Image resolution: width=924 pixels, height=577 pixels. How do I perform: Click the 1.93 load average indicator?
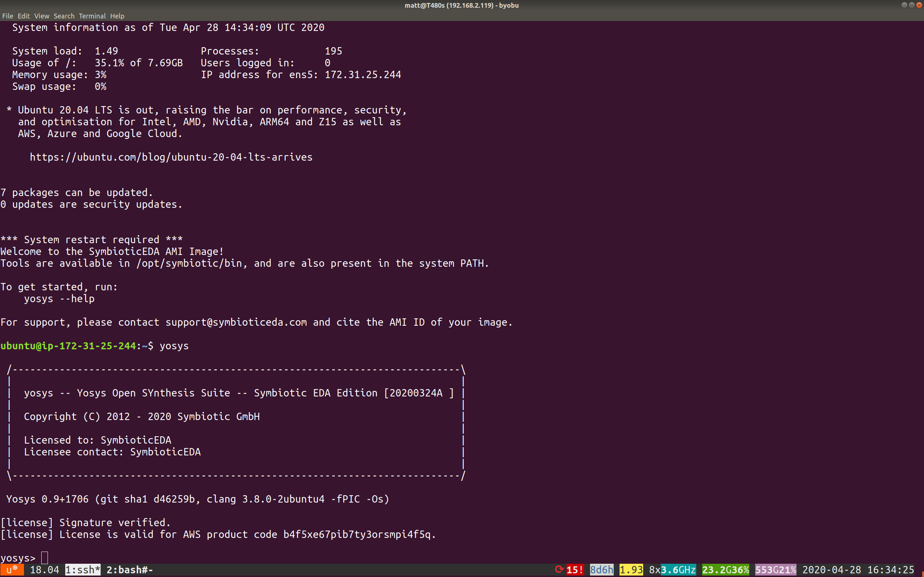tap(631, 570)
